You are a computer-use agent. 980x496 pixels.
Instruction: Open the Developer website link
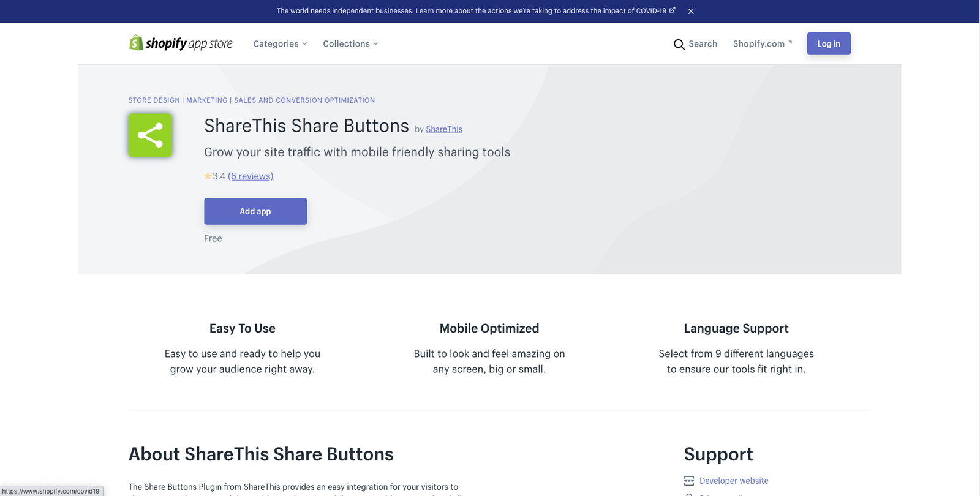click(x=734, y=481)
